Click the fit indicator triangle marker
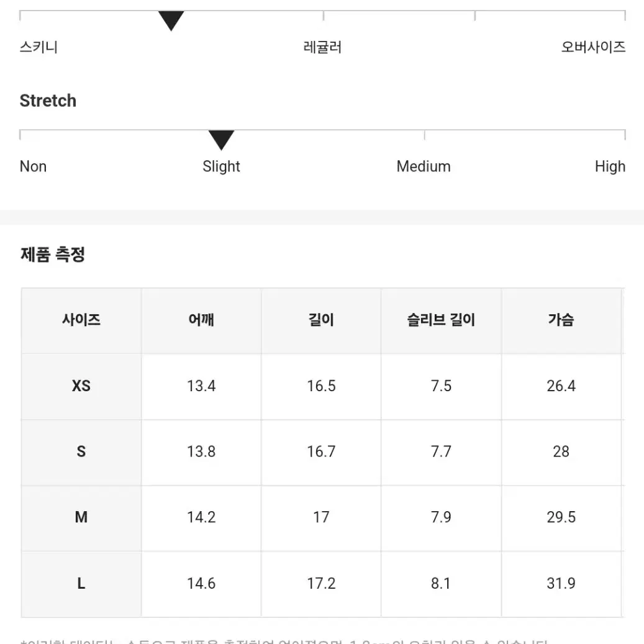Image resolution: width=644 pixels, height=644 pixels. [171, 21]
